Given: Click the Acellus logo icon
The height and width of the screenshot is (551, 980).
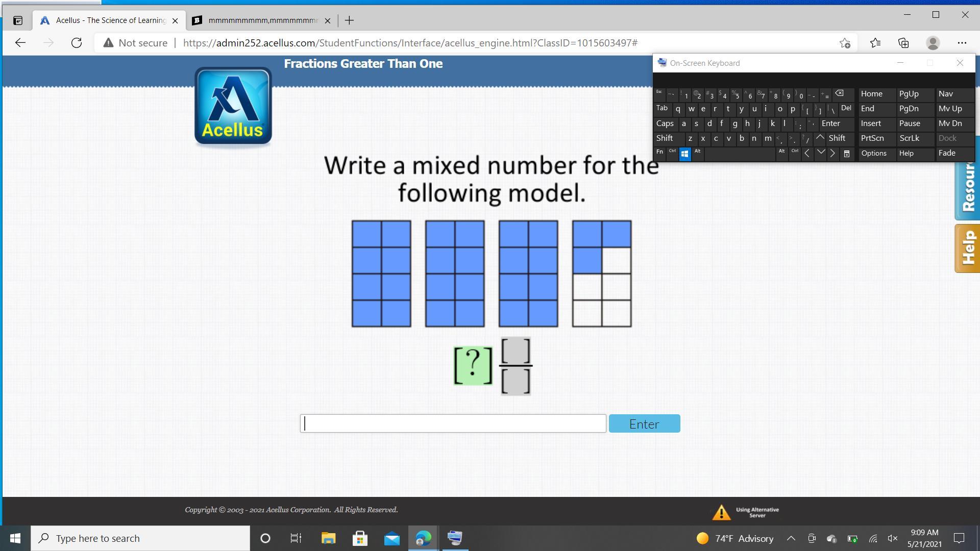Looking at the screenshot, I should 233,106.
